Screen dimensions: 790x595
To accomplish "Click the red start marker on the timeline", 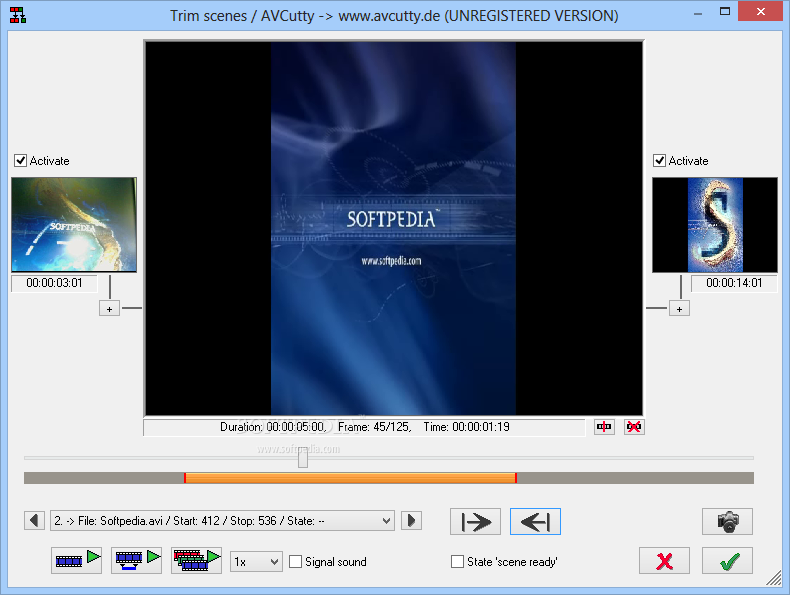I will point(185,478).
